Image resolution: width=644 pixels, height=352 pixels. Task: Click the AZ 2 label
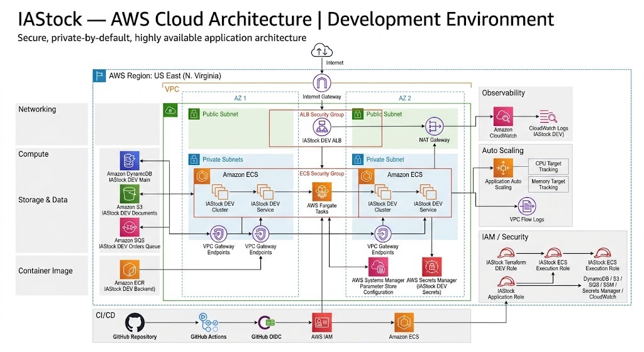(404, 98)
